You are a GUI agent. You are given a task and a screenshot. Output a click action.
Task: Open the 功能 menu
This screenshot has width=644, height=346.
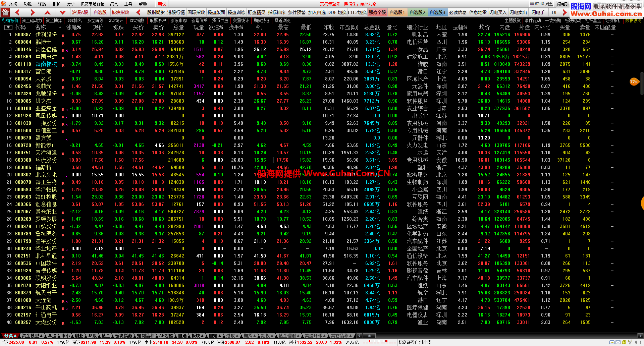[x=28, y=4]
